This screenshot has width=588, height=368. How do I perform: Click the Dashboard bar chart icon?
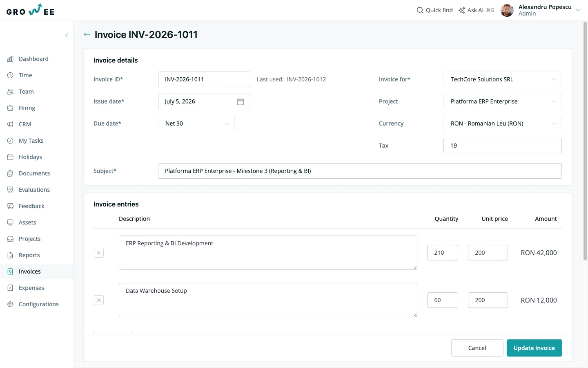point(10,59)
